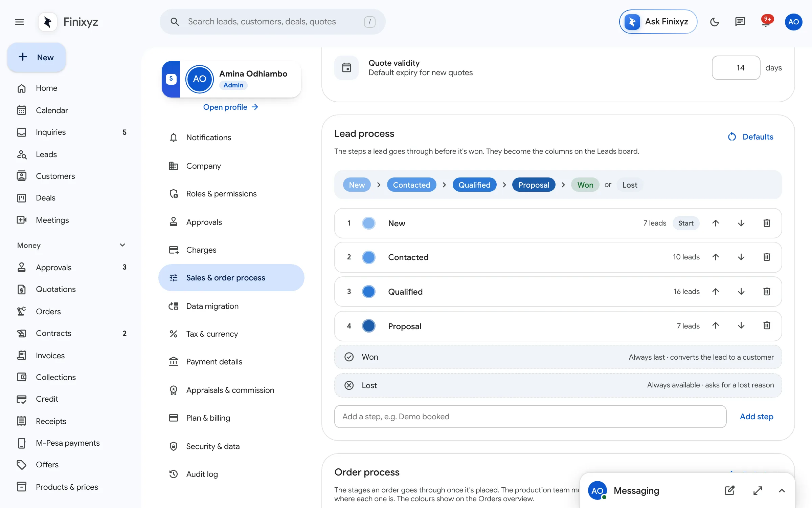Open AO user avatar menu in header
This screenshot has width=812, height=508.
(793, 22)
